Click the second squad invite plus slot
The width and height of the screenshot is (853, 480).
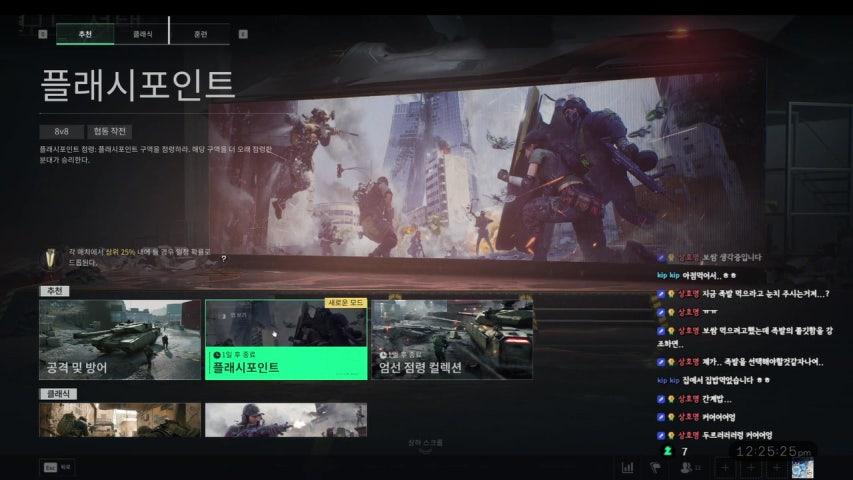point(751,467)
